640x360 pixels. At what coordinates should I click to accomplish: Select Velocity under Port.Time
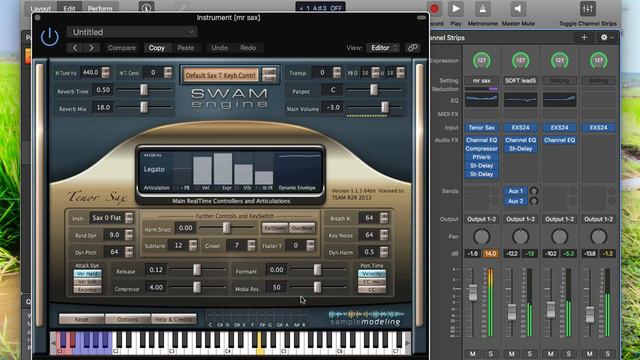tap(372, 274)
